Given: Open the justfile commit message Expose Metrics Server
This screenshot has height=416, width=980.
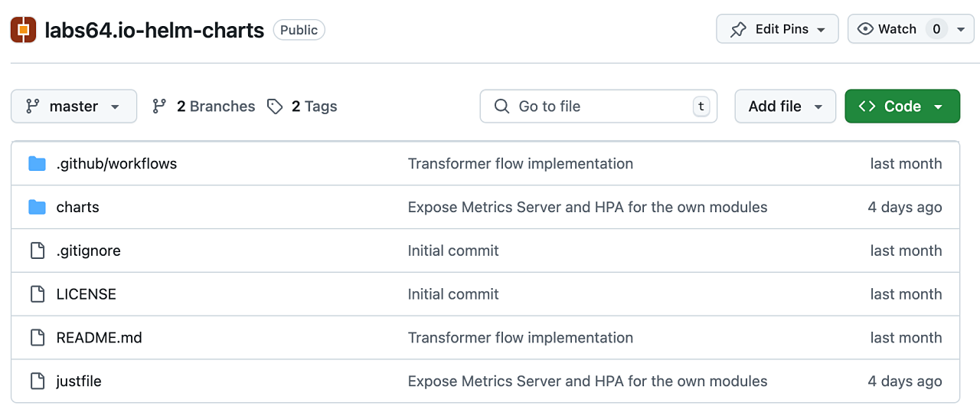Looking at the screenshot, I should tap(588, 382).
